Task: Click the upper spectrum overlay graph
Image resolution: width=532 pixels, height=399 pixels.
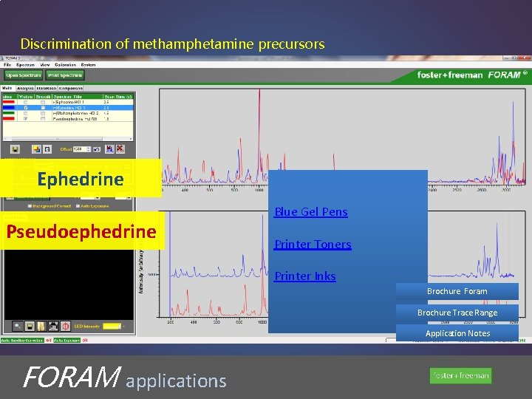Action: coord(343,137)
